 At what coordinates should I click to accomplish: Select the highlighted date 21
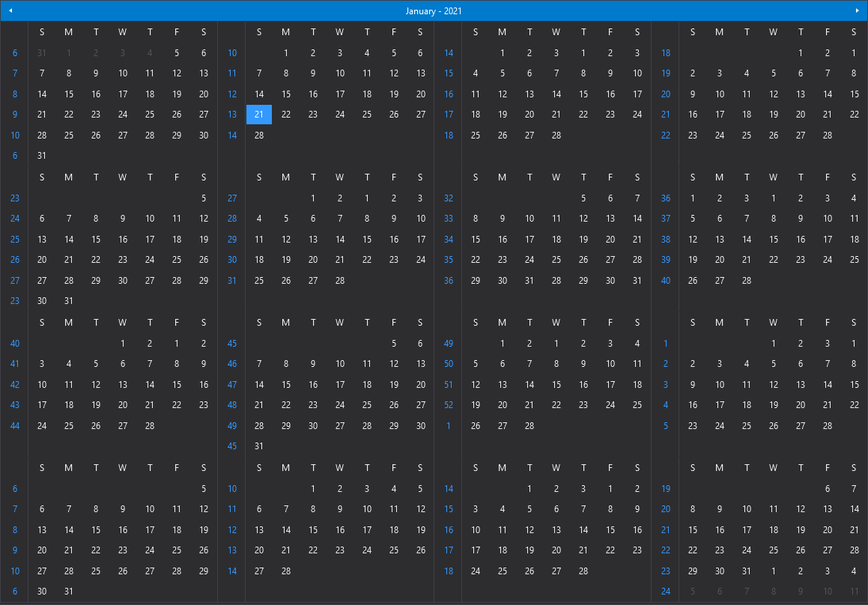[x=259, y=115]
